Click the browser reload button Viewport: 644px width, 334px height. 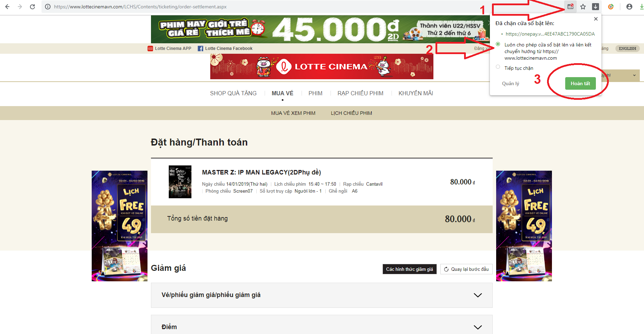point(32,7)
